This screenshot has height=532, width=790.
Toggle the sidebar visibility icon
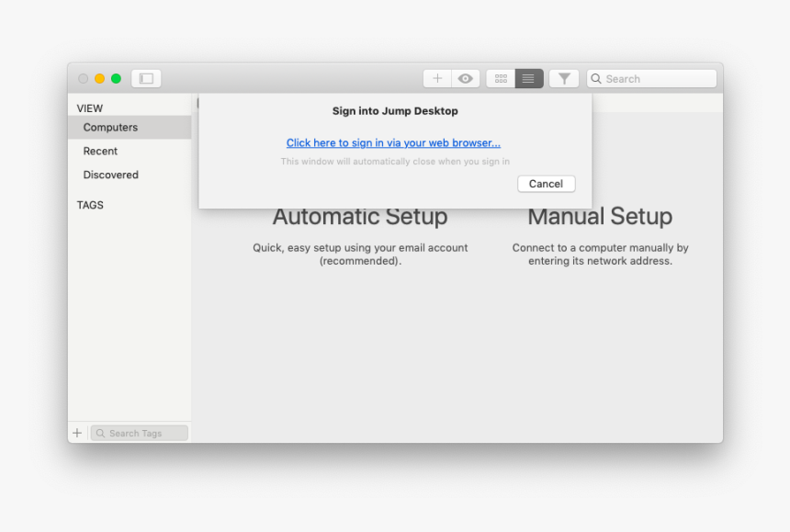(x=145, y=78)
